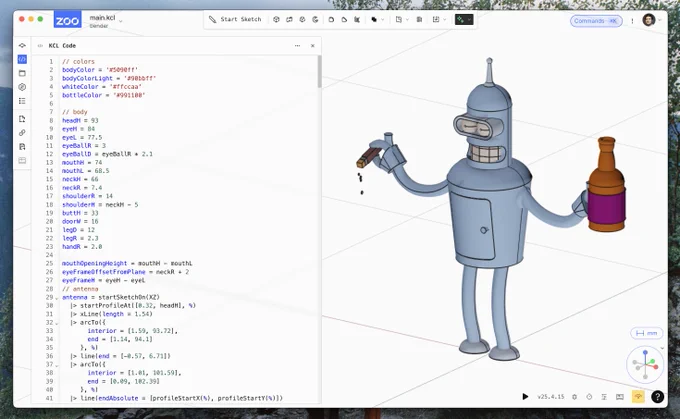This screenshot has width=680, height=419.
Task: Open the variables sidebar pane icon
Action: (x=22, y=87)
